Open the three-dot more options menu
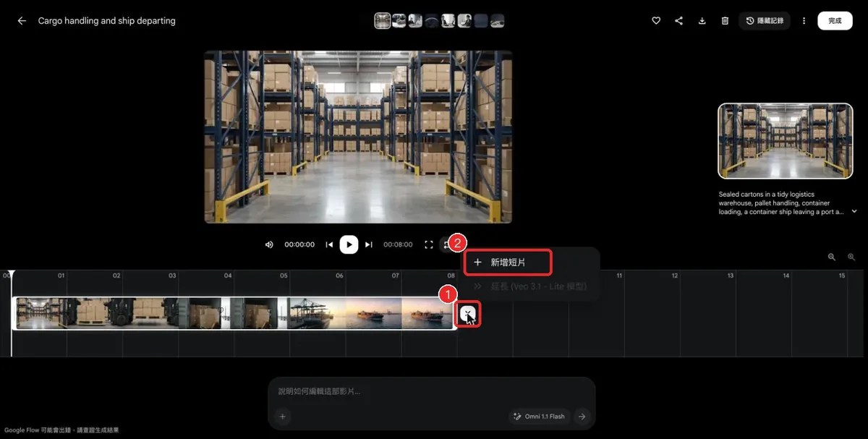This screenshot has height=439, width=868. tap(804, 21)
